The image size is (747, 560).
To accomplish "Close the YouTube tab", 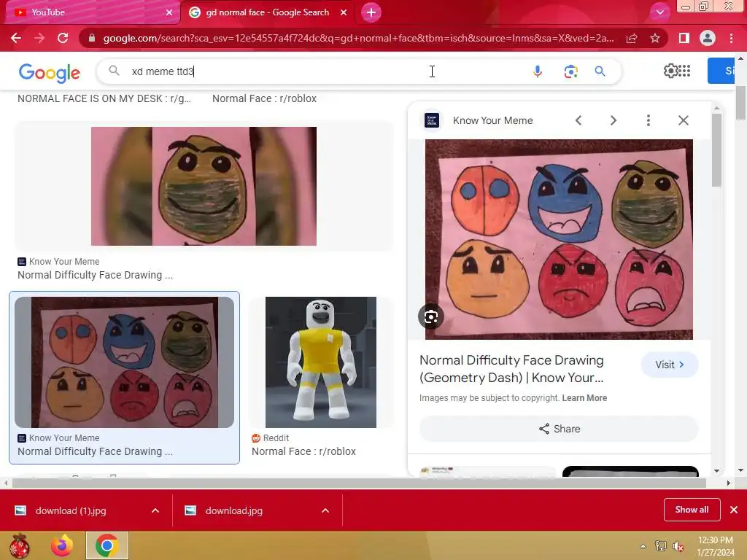I will [x=169, y=12].
